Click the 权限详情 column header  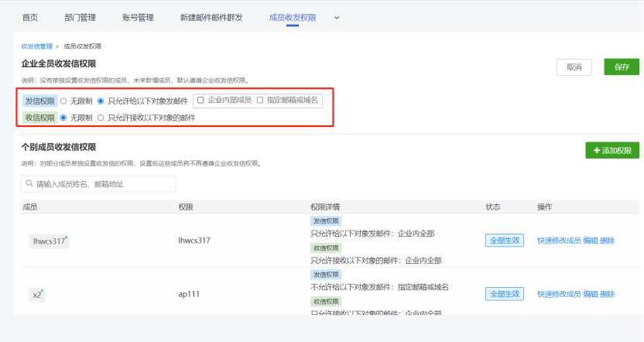325,207
